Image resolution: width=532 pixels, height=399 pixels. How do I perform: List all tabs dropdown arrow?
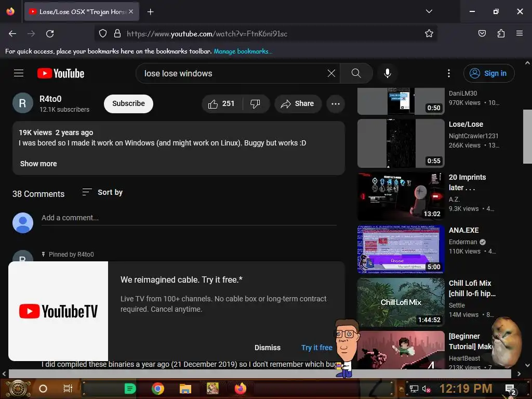point(429,11)
